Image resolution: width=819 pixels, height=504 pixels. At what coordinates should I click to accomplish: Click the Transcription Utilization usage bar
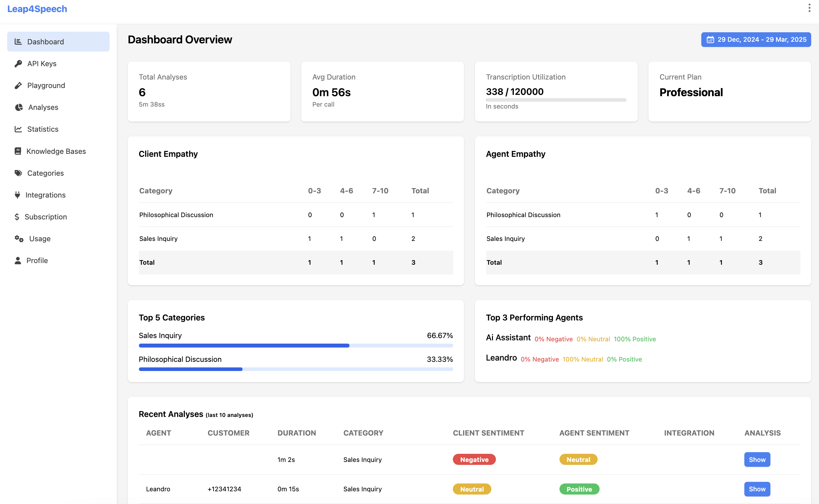556,100
